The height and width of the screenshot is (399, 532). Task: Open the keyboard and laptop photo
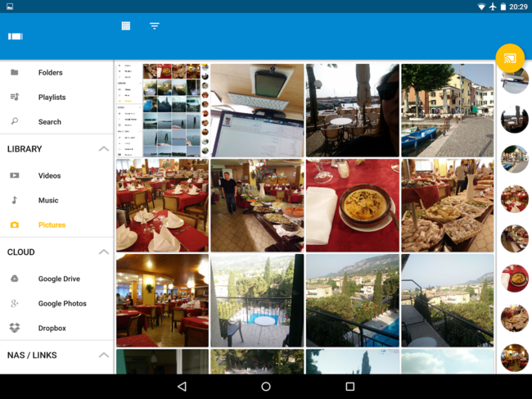point(257,111)
